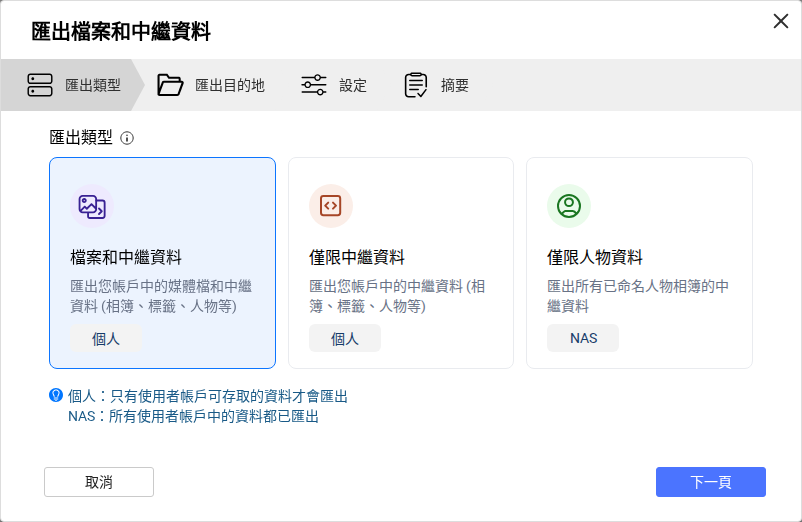Go to the 匯出目的地 step
The height and width of the screenshot is (522, 802).
[x=211, y=85]
